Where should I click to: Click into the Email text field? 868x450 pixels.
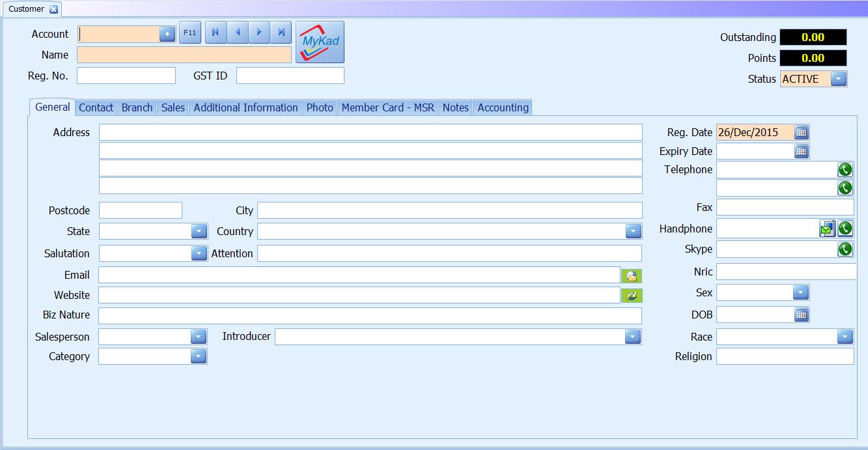pyautogui.click(x=359, y=275)
